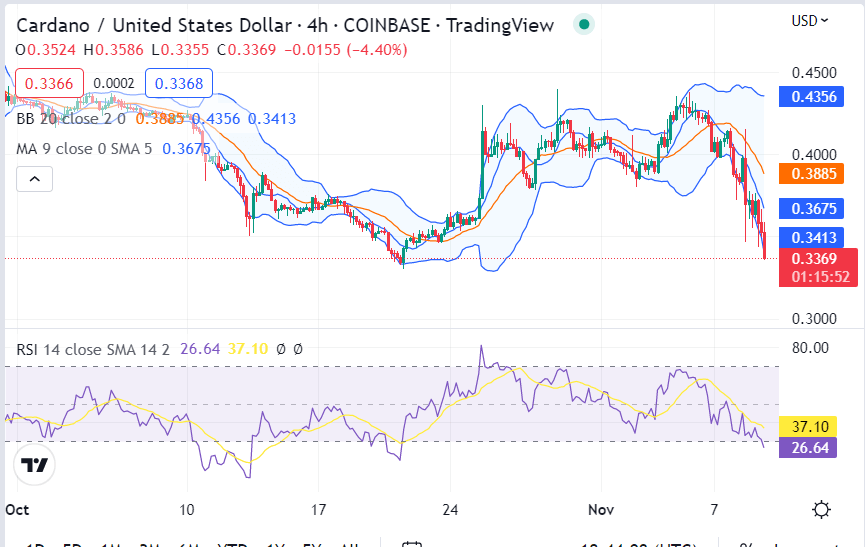865x547 pixels.
Task: Click the 0.3675 moving average price label
Action: [x=811, y=208]
